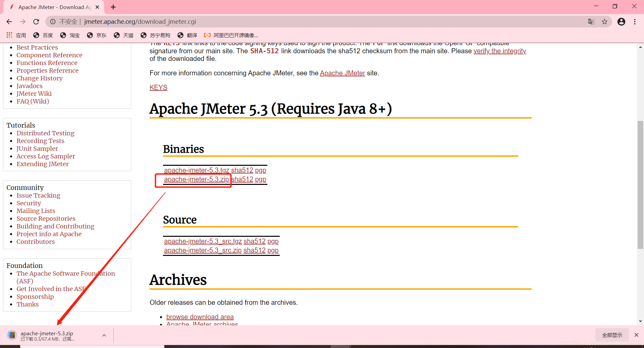Open Functions Reference in sidebar
644x348 pixels.
(x=47, y=63)
